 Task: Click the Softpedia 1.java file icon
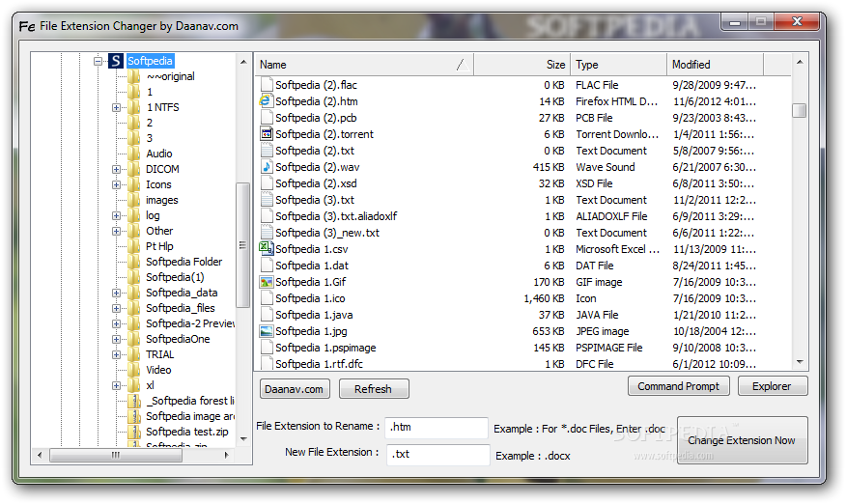click(x=266, y=314)
